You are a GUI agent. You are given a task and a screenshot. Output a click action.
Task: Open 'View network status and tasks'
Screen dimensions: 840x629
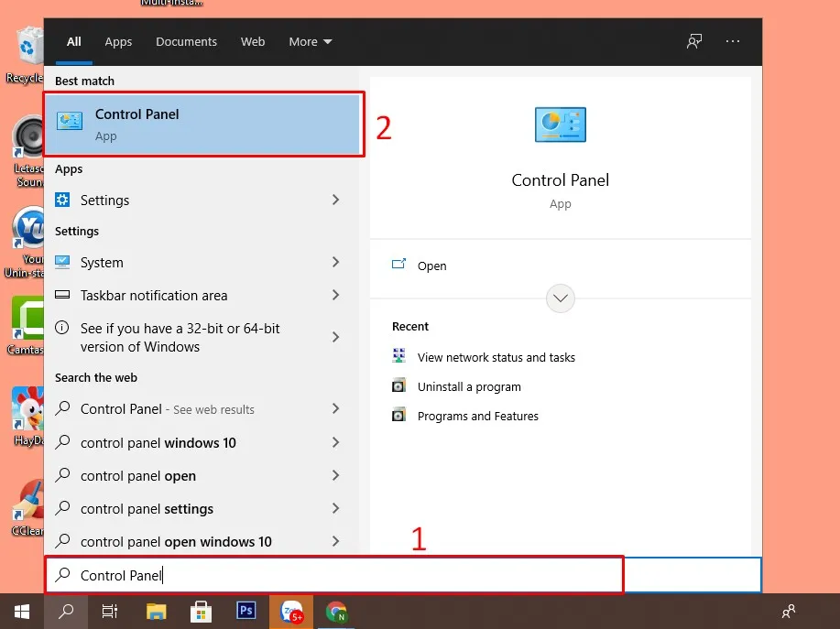click(x=496, y=357)
